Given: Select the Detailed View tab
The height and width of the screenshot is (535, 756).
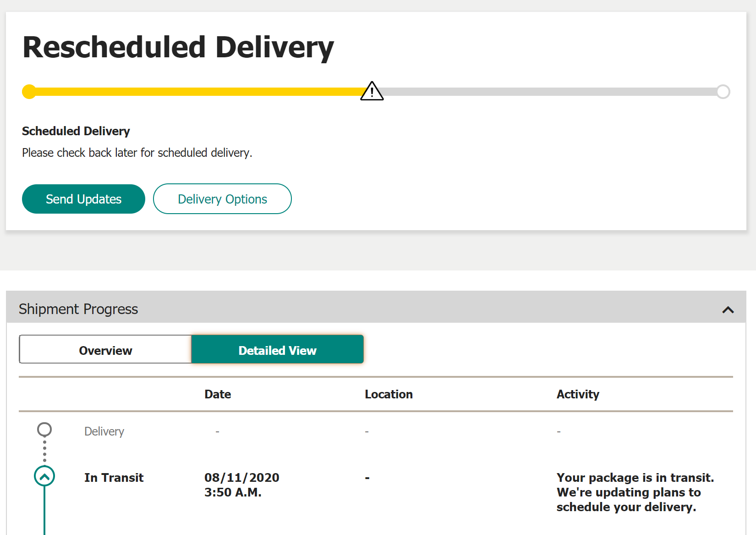Looking at the screenshot, I should tap(278, 349).
